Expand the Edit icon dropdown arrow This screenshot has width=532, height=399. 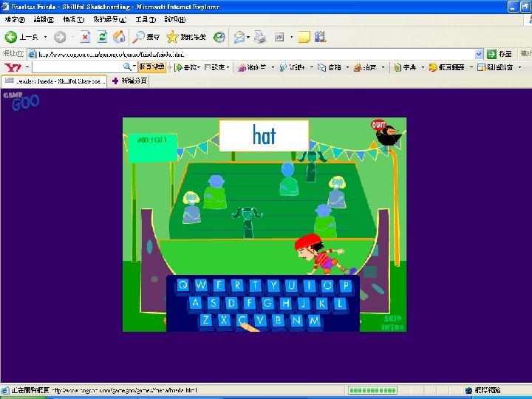coord(291,37)
